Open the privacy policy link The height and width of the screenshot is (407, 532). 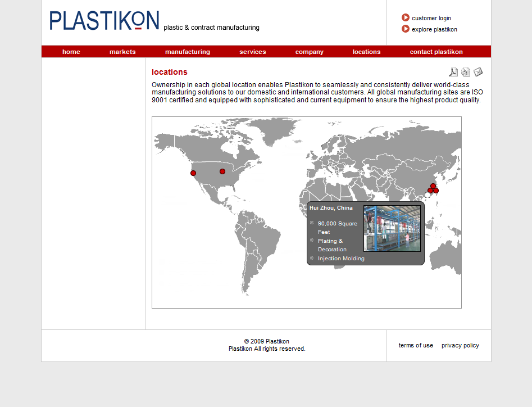(x=461, y=345)
